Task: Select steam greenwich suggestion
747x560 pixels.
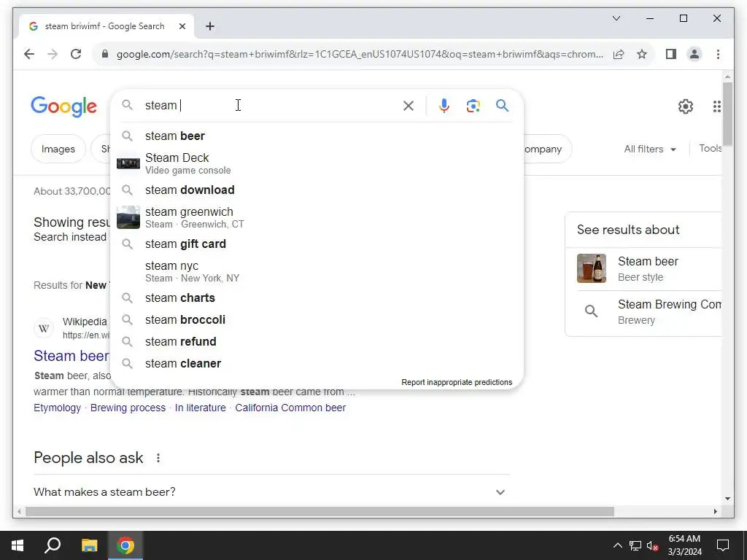Action: point(317,217)
